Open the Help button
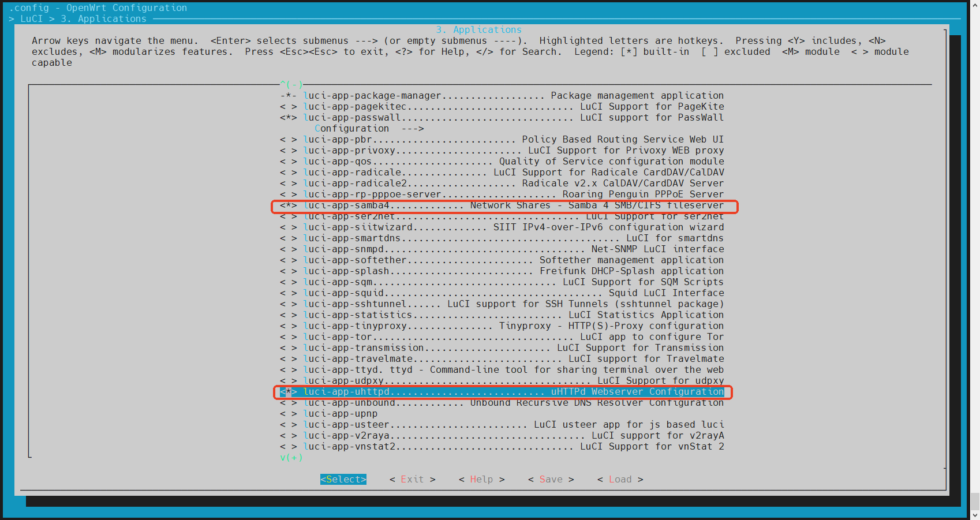The width and height of the screenshot is (980, 520). (x=481, y=480)
